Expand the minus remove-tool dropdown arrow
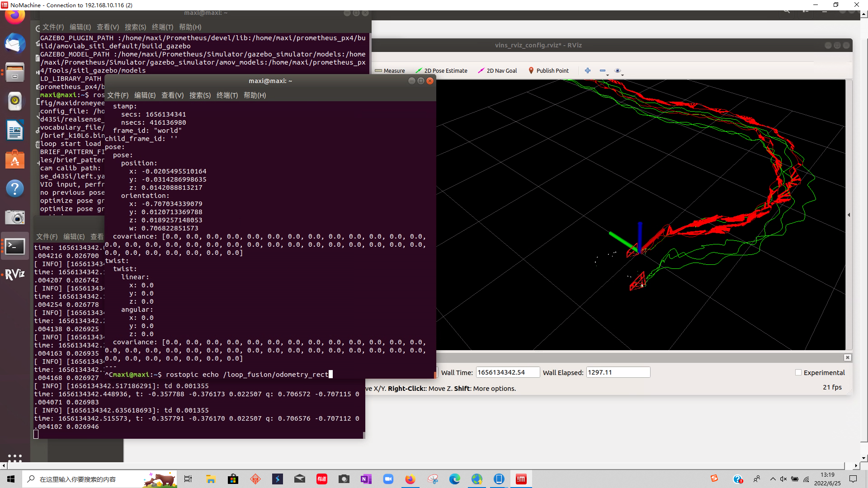 tap(608, 75)
